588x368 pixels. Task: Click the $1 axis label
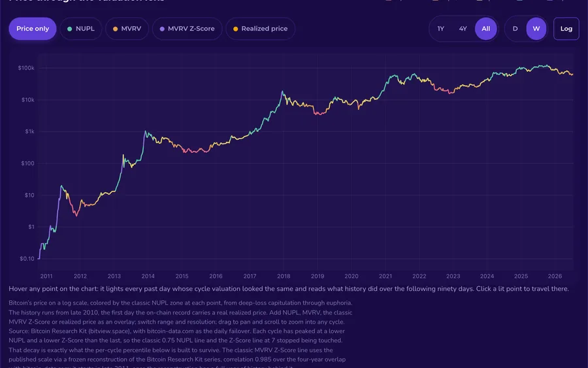click(x=31, y=227)
